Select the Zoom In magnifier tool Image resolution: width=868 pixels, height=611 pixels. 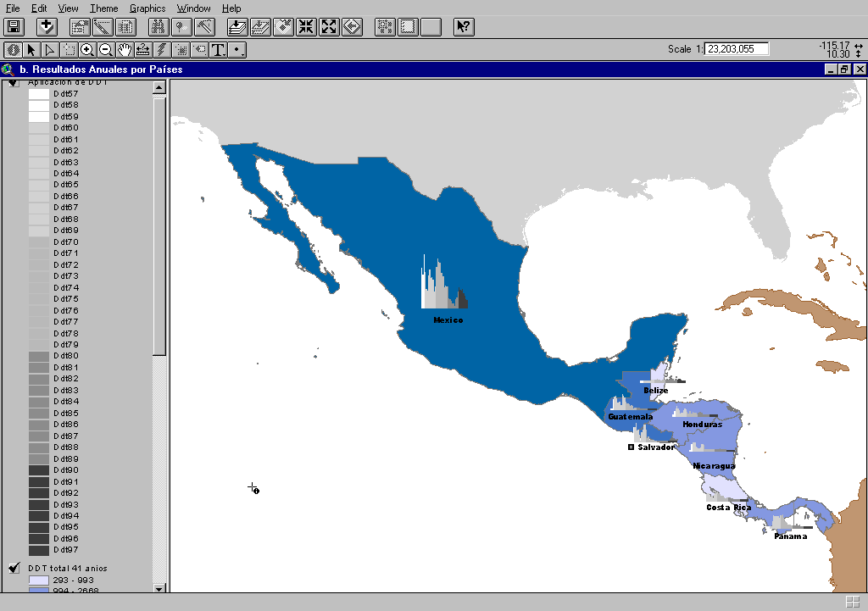click(87, 50)
